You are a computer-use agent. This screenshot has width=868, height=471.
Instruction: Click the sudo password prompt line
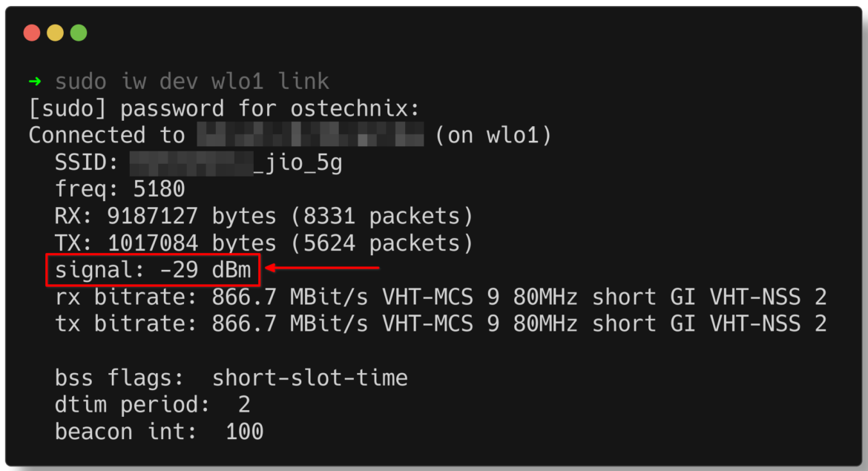[223, 108]
